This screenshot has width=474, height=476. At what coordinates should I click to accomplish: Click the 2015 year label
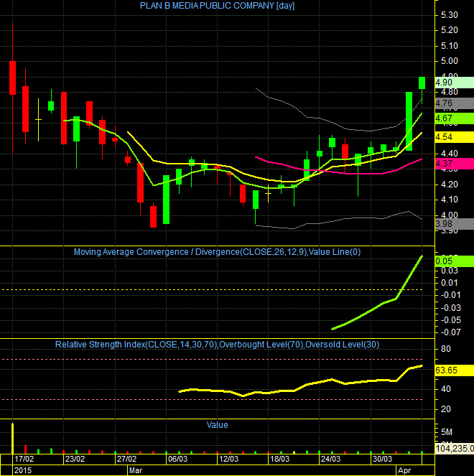[23, 470]
